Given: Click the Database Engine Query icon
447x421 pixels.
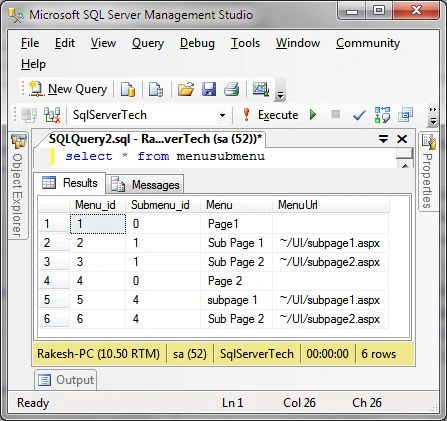Looking at the screenshot, I should point(128,89).
